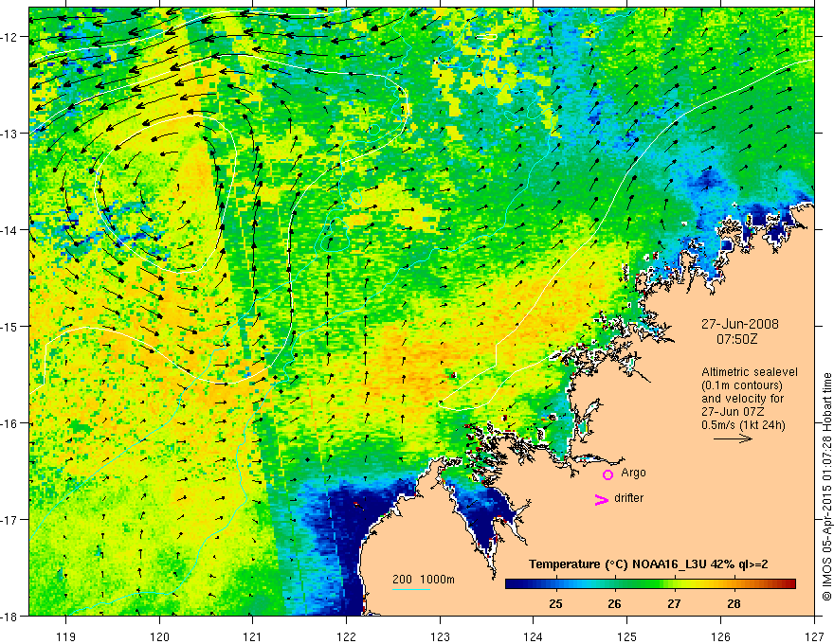Click the Altimetric sealevel caption text

(x=750, y=372)
